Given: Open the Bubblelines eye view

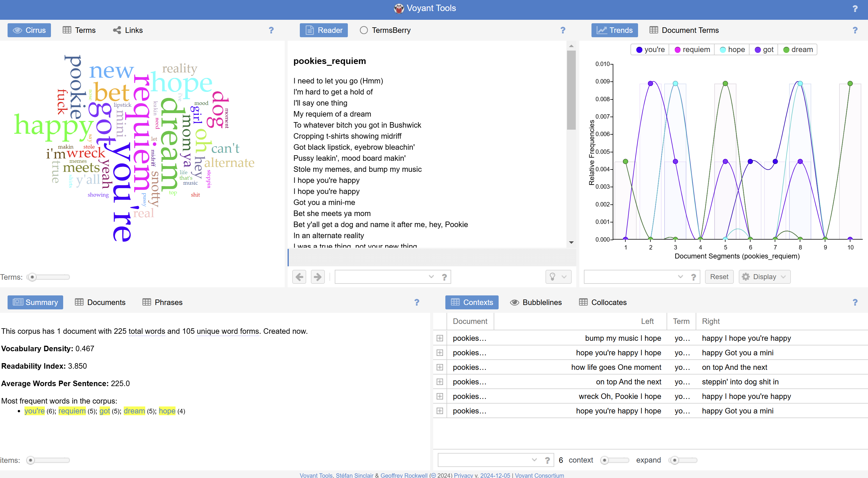Looking at the screenshot, I should tap(536, 302).
